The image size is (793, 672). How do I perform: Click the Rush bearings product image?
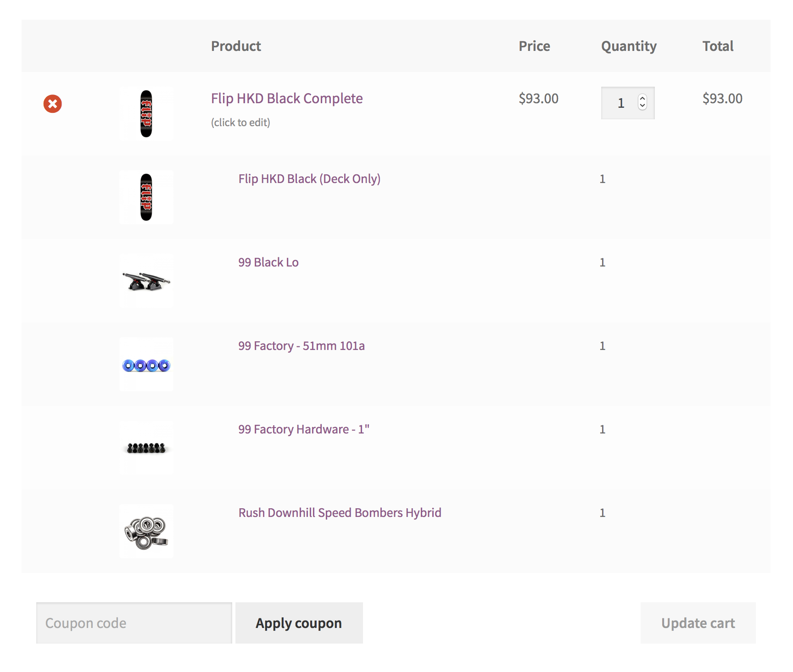pos(146,531)
